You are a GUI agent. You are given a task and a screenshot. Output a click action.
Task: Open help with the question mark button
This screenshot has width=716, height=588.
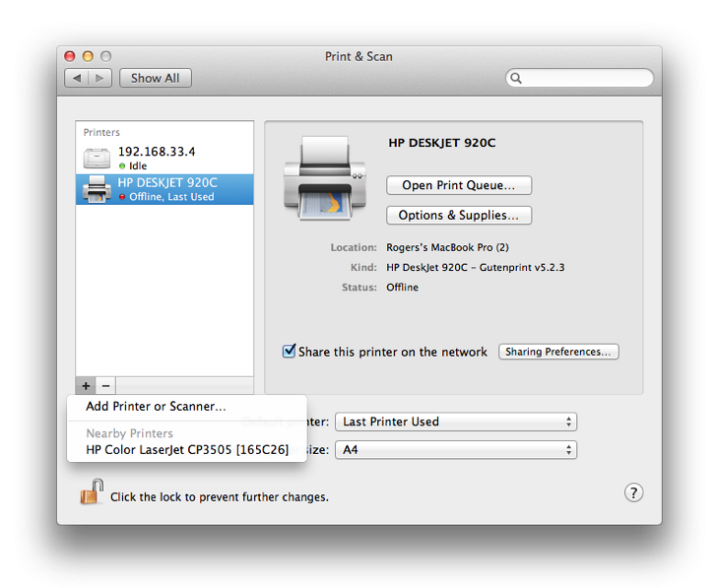tap(633, 492)
